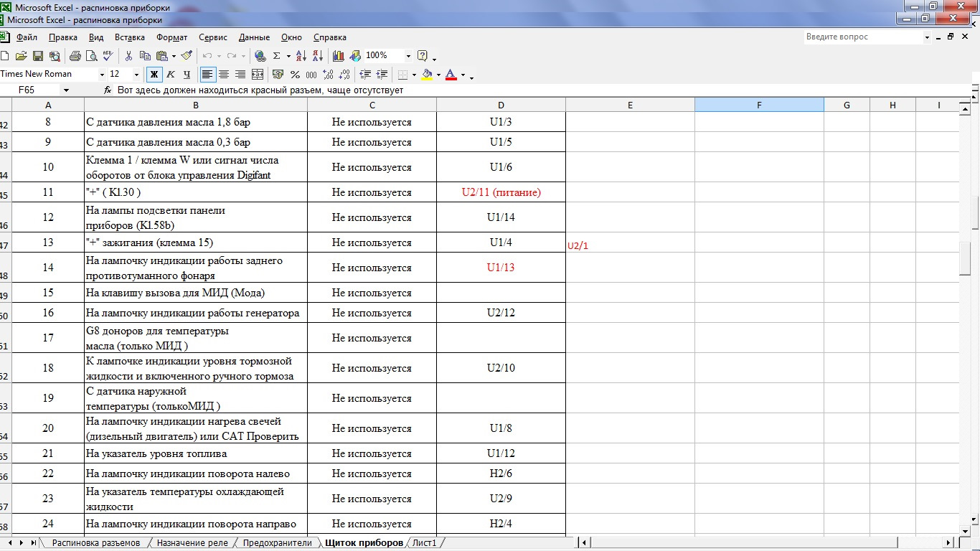Image resolution: width=980 pixels, height=551 pixels.
Task: Open the Chart Wizard icon
Action: point(338,56)
